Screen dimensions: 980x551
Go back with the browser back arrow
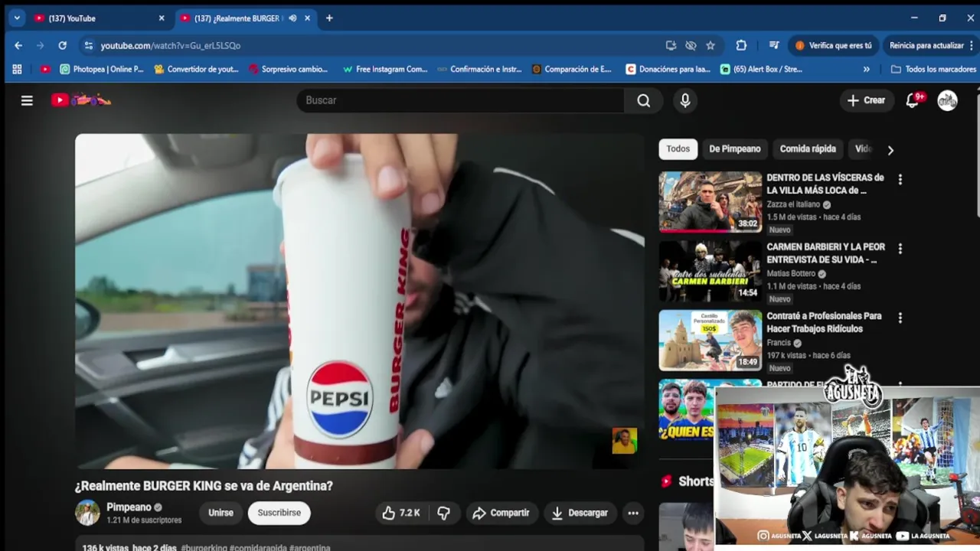click(x=18, y=45)
